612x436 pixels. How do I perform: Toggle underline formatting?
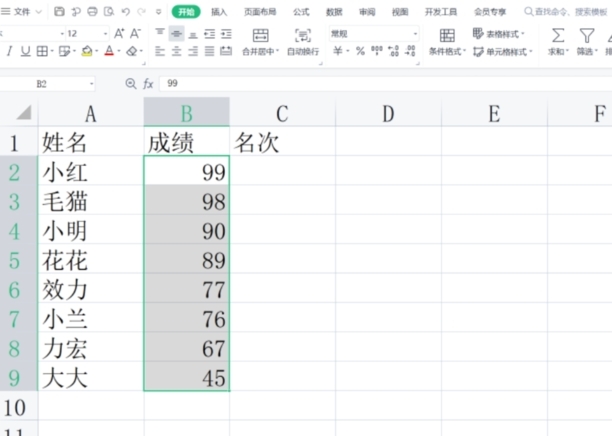[25, 51]
